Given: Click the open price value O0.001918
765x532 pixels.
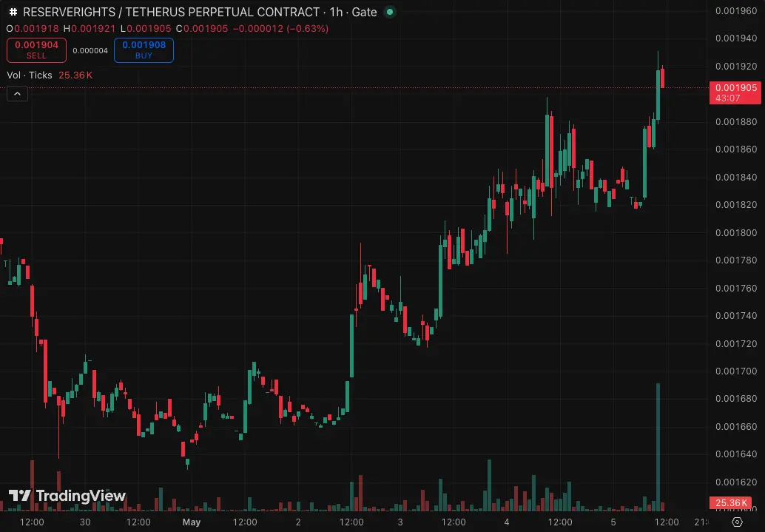Looking at the screenshot, I should tap(33, 29).
